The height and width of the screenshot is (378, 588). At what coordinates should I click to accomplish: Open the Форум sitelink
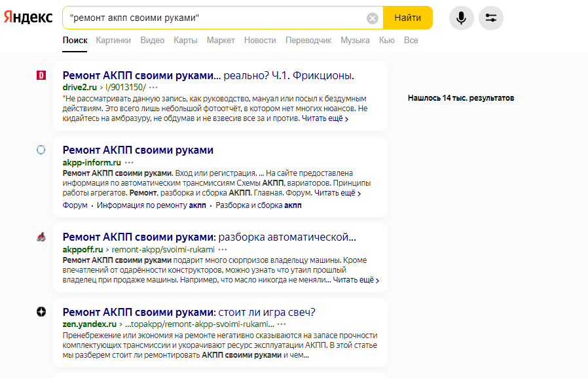[75, 205]
